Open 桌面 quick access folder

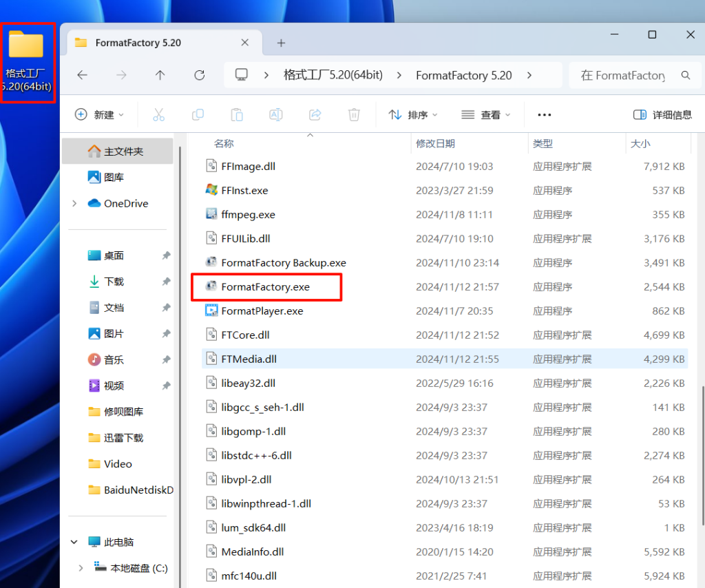click(x=105, y=255)
